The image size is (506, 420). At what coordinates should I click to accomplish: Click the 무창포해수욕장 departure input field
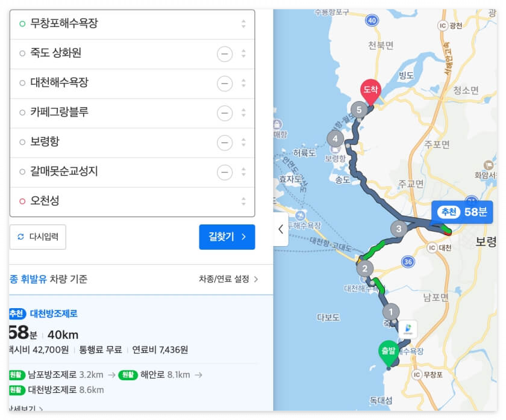pyautogui.click(x=90, y=24)
